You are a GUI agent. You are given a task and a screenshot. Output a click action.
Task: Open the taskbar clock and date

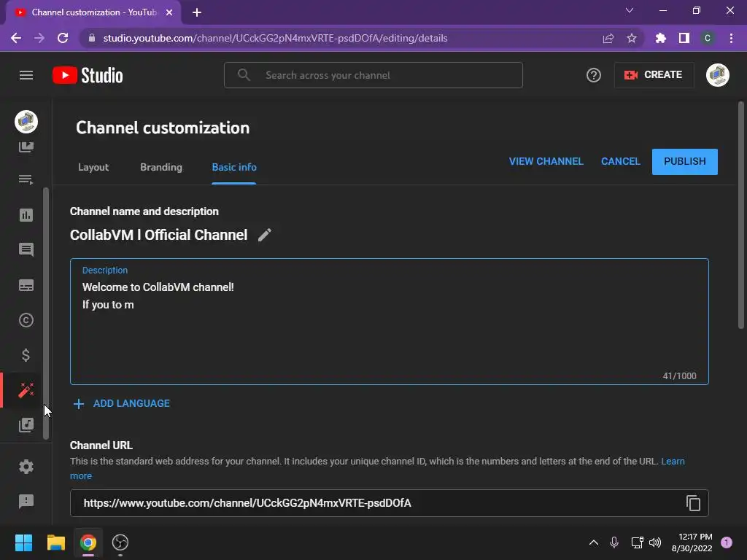click(692, 542)
